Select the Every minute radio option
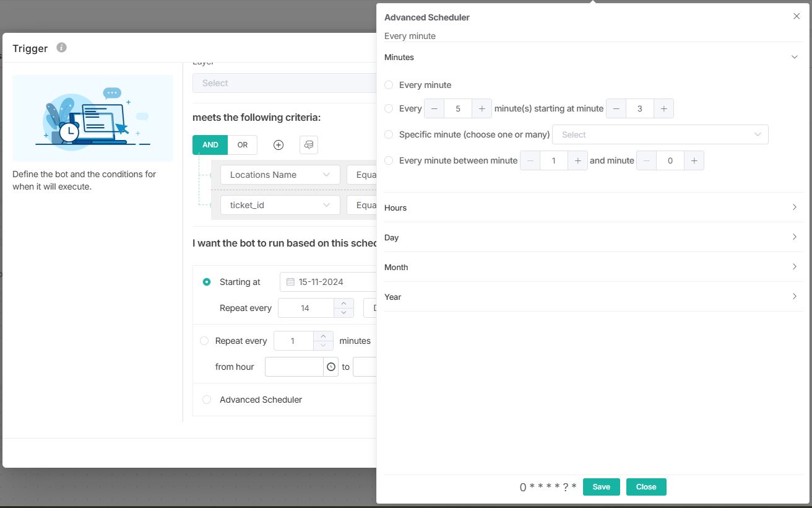Screen dimensions: 812x508 coord(389,85)
